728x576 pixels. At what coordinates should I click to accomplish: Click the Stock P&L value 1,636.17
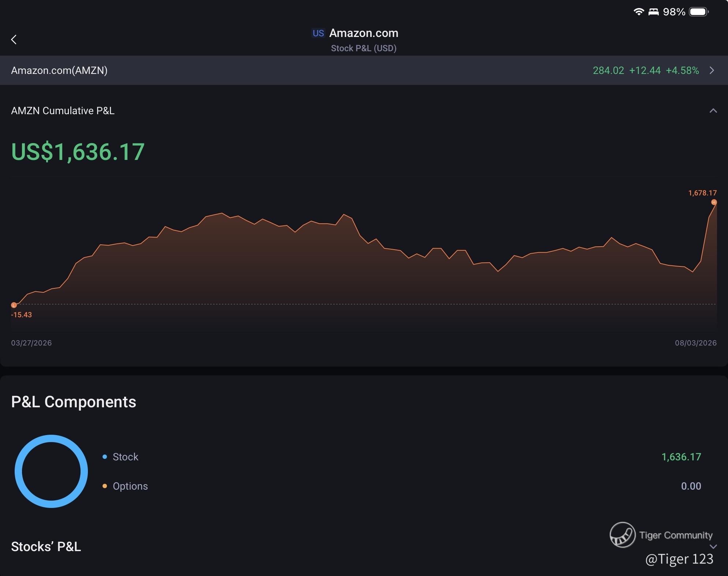(x=681, y=457)
